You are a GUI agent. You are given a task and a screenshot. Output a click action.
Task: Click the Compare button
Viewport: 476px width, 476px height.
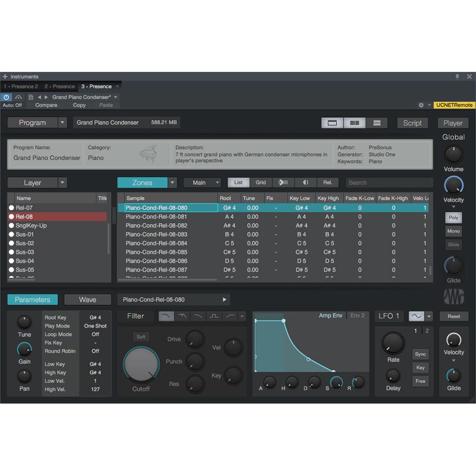point(47,105)
